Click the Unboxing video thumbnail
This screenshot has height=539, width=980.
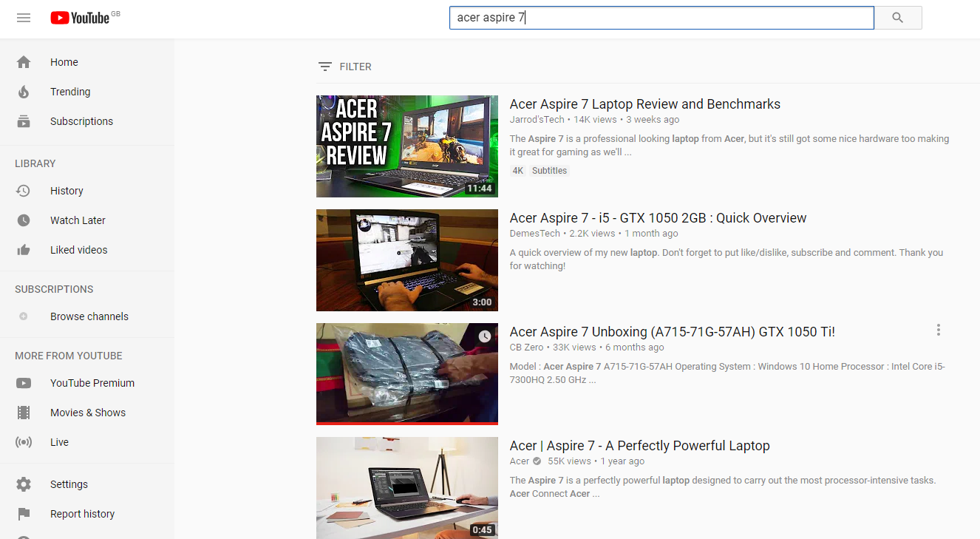(x=407, y=374)
